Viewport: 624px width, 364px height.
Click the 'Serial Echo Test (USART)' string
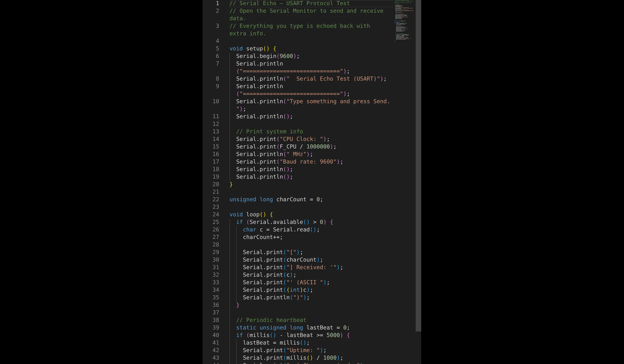click(x=336, y=79)
